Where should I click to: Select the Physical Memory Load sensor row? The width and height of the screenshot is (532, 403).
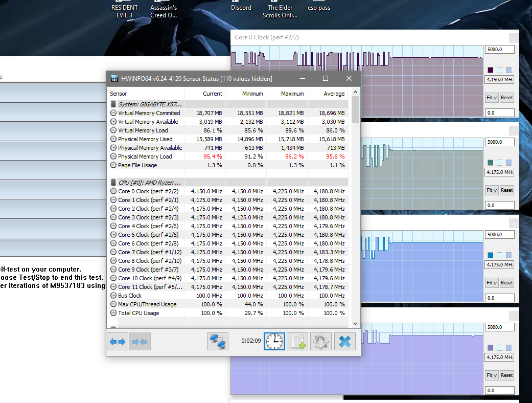click(x=145, y=156)
